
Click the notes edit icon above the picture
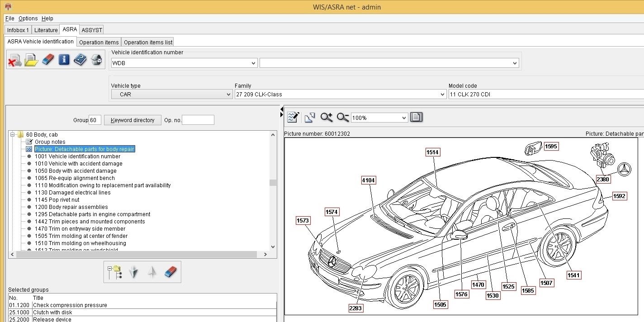tap(293, 118)
